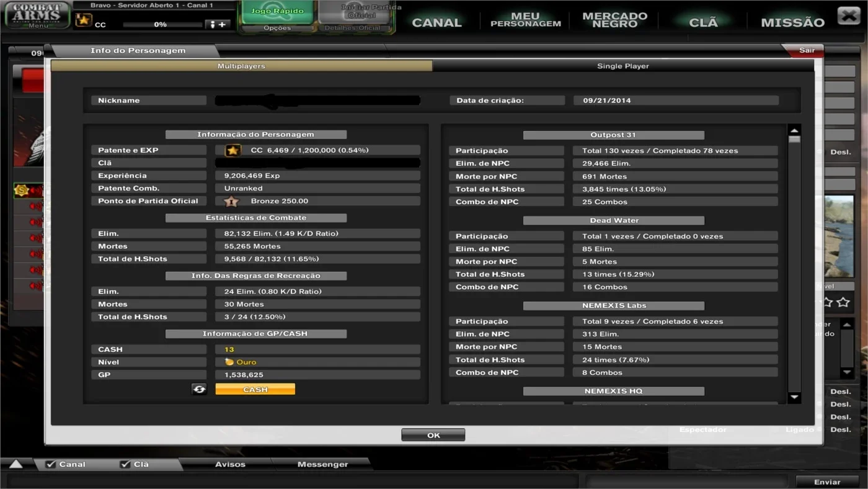This screenshot has width=868, height=489.
Task: Open the Mercado Negro menu
Action: pyautogui.click(x=614, y=20)
